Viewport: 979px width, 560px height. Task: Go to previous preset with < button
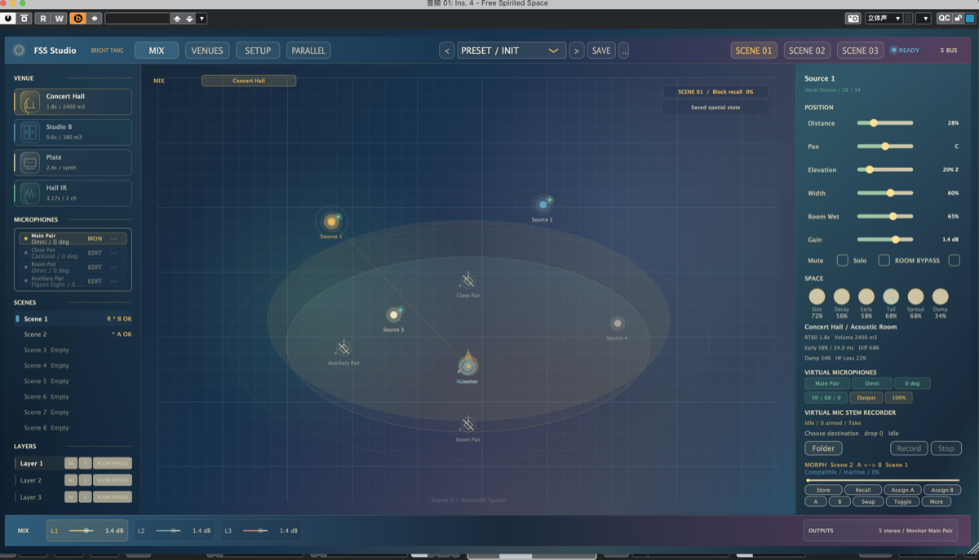pyautogui.click(x=446, y=51)
